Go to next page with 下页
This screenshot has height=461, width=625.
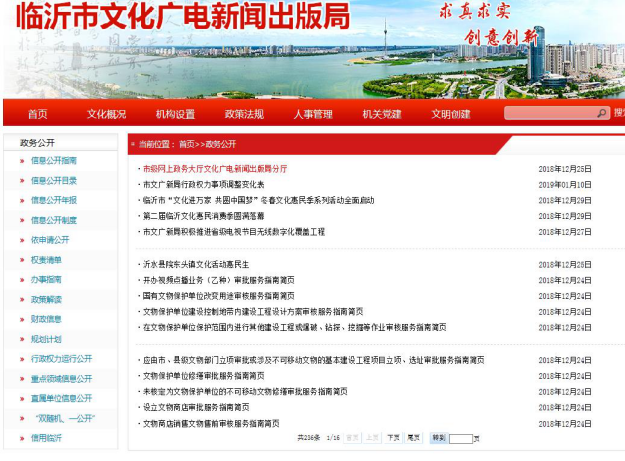click(x=393, y=438)
